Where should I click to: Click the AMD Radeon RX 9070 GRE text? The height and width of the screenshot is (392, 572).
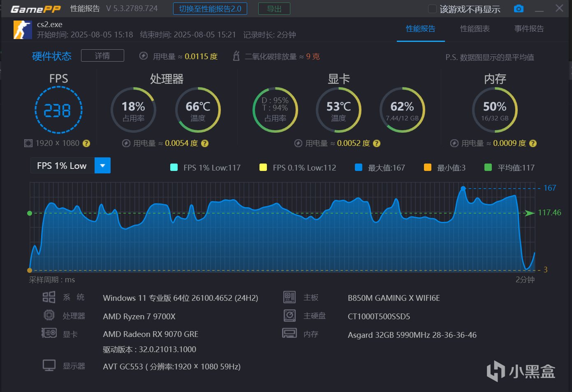pos(151,334)
